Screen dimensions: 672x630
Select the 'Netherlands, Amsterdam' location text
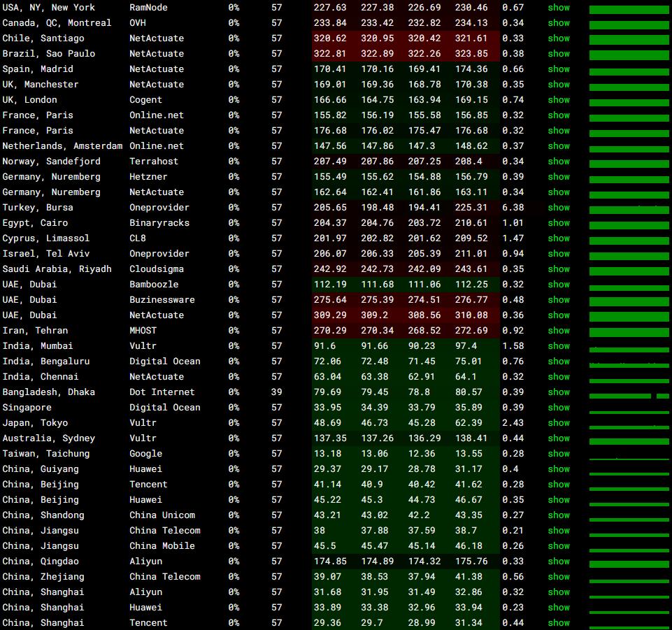tap(62, 146)
